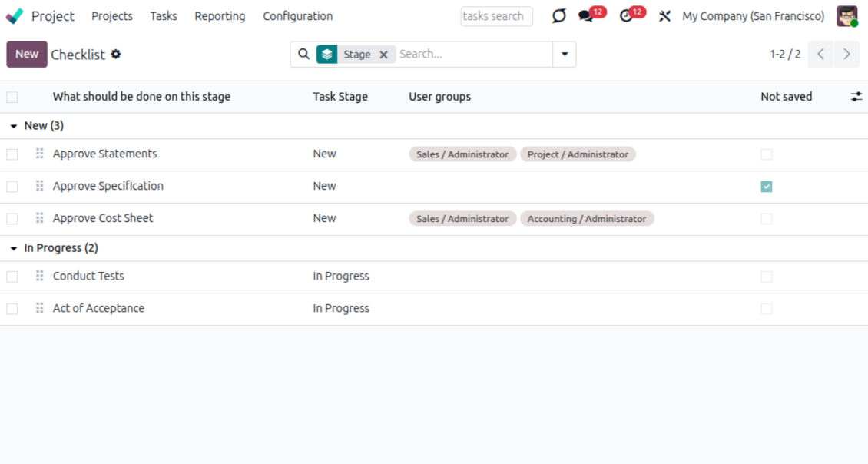Open the activities clock icon
The height and width of the screenshot is (464, 868).
[627, 16]
